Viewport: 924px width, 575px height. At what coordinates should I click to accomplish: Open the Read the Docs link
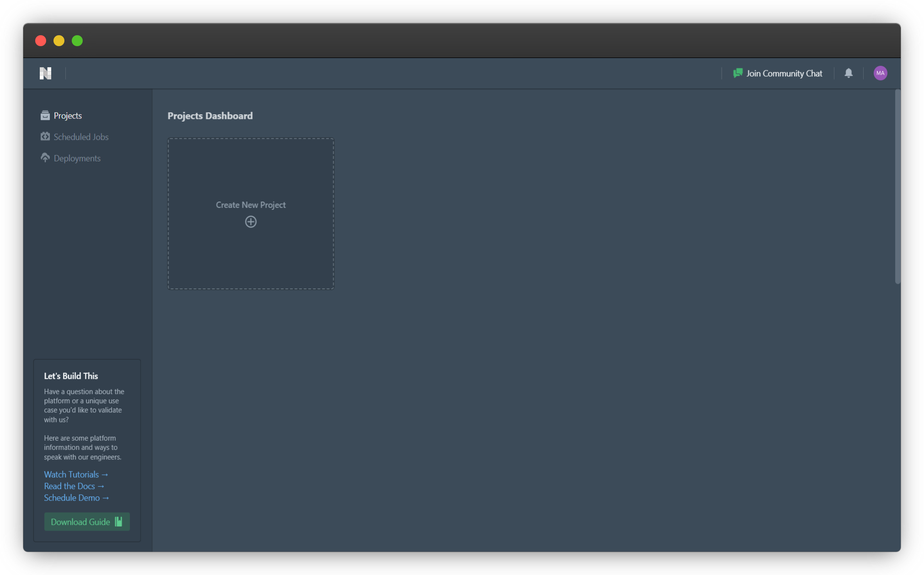[74, 486]
